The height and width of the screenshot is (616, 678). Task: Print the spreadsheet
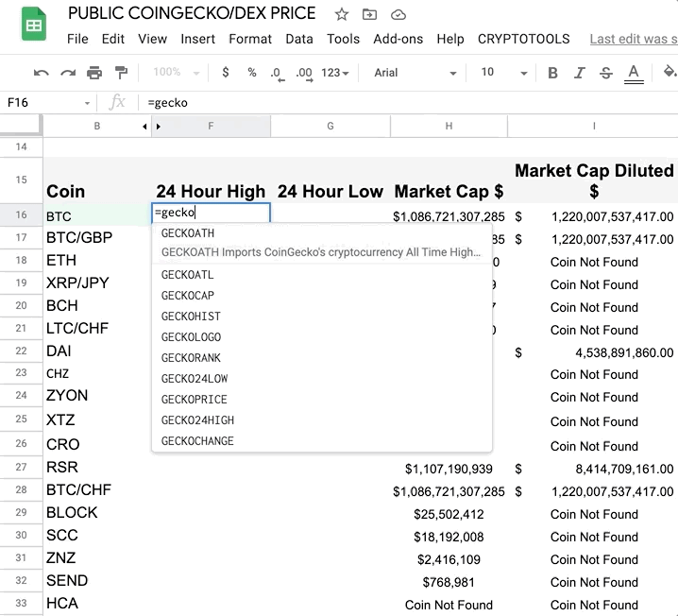tap(94, 73)
